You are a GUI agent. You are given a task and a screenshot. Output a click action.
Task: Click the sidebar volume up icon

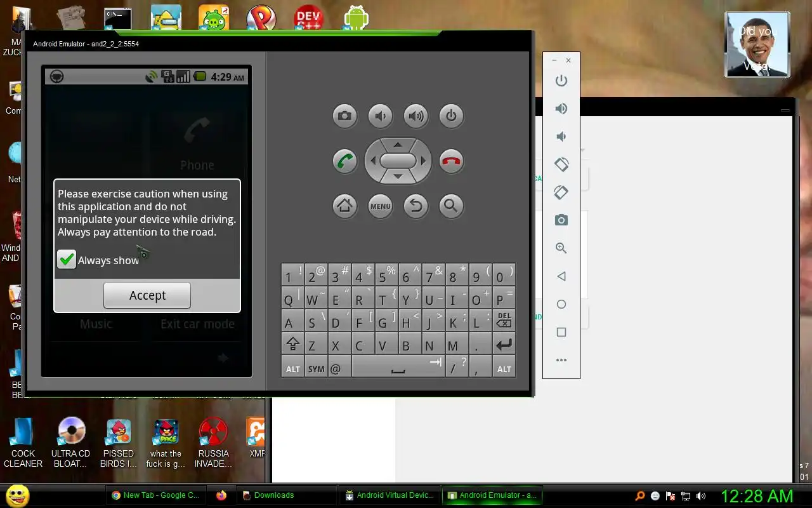tap(561, 109)
